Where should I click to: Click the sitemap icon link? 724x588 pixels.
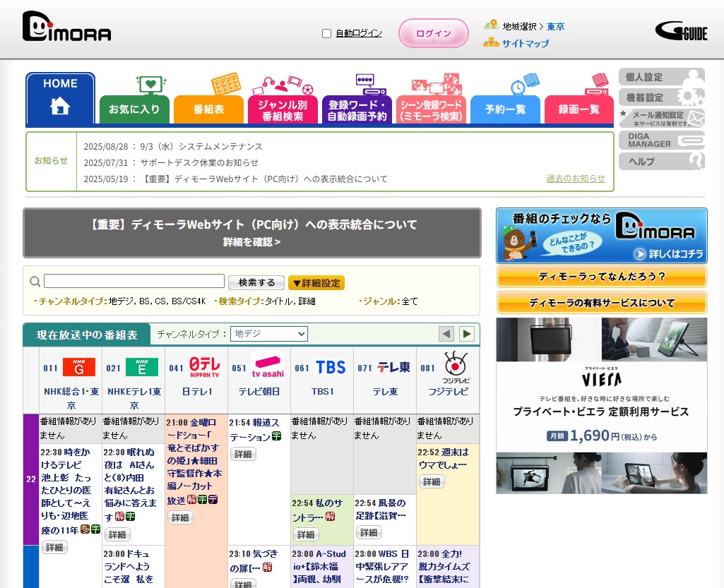click(x=491, y=43)
